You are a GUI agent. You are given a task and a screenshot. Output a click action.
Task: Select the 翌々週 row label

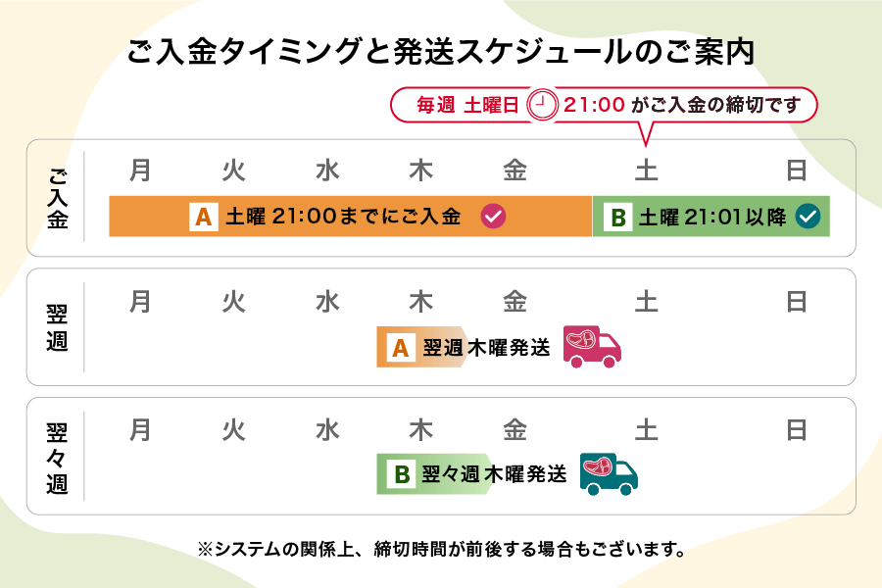tap(58, 457)
